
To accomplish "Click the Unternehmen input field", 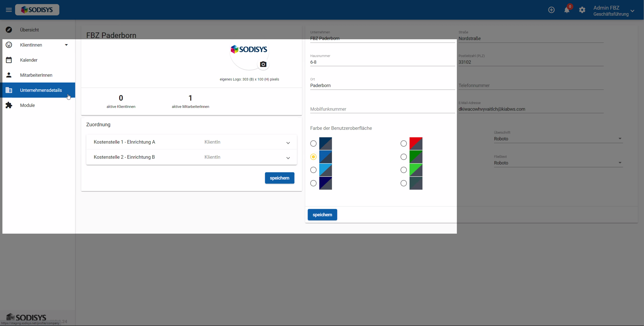I will pos(383,38).
